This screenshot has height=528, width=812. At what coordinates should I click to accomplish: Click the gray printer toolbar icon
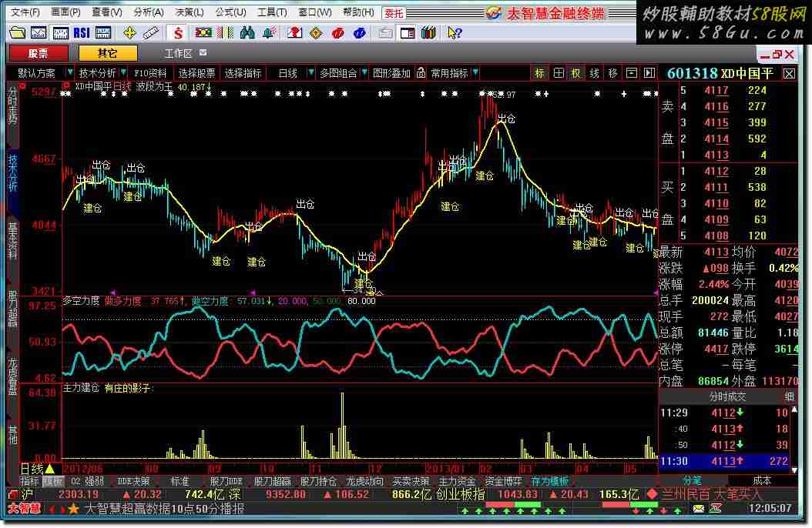pos(385,33)
